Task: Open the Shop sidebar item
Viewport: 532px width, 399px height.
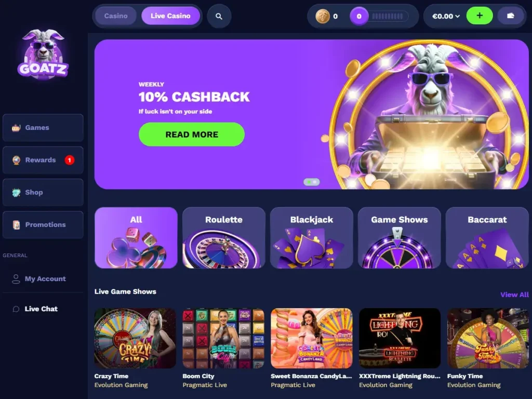Action: tap(43, 192)
